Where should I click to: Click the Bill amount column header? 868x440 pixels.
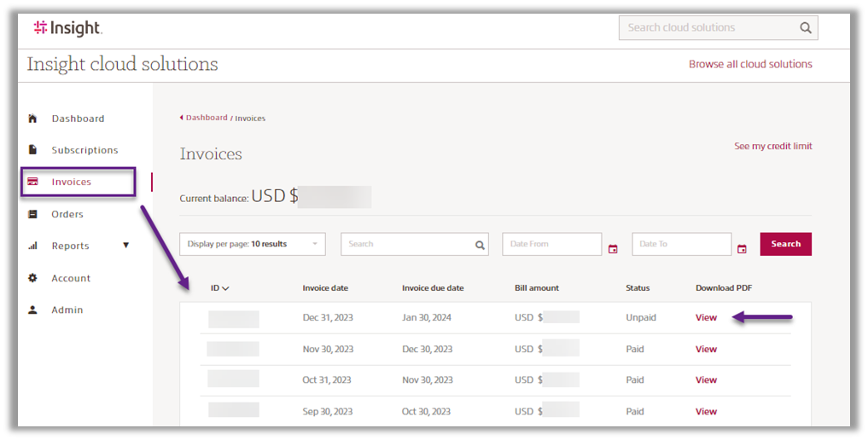pos(537,288)
